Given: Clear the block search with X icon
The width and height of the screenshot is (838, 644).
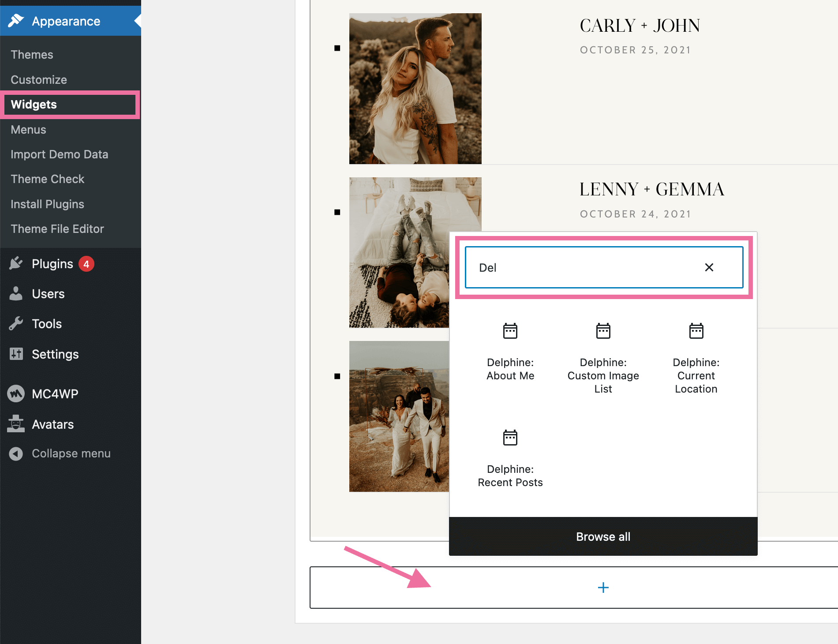Looking at the screenshot, I should tap(709, 267).
